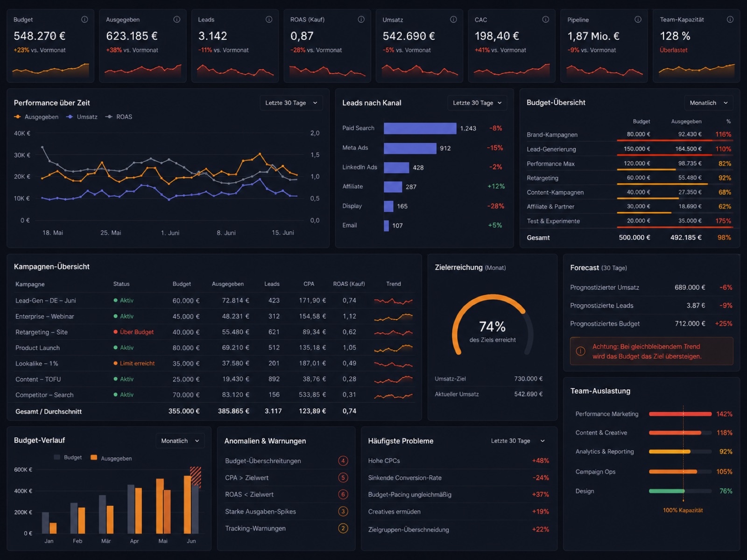The width and height of the screenshot is (747, 560).
Task: Show info for the Team-Kapazität card
Action: 730,20
